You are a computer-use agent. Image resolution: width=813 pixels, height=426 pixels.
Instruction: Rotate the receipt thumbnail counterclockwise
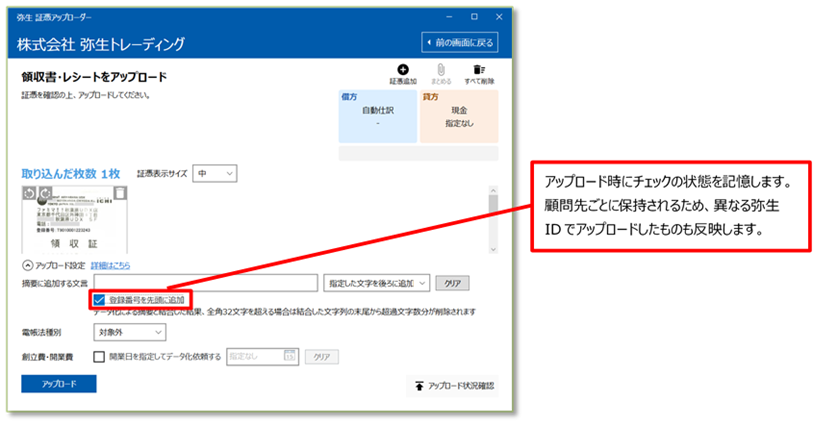tap(30, 193)
